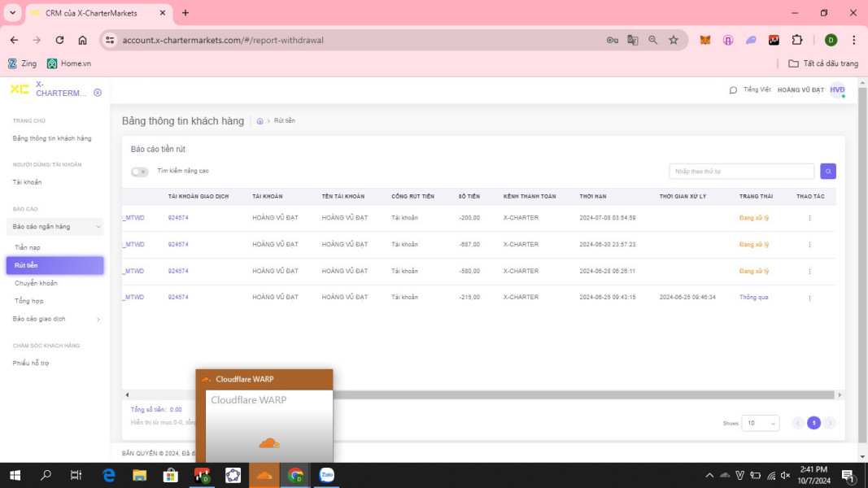The height and width of the screenshot is (488, 868).
Task: Click the home breadcrumb icon
Action: point(260,121)
